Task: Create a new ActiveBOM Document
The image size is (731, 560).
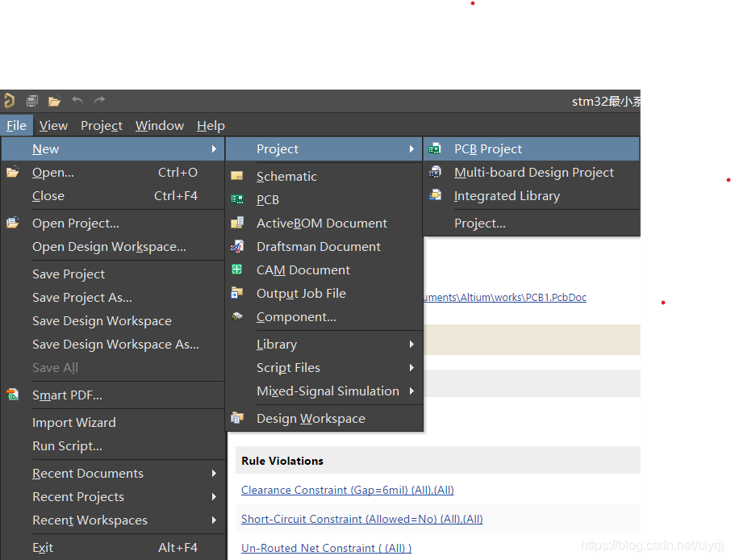Action: coord(321,224)
